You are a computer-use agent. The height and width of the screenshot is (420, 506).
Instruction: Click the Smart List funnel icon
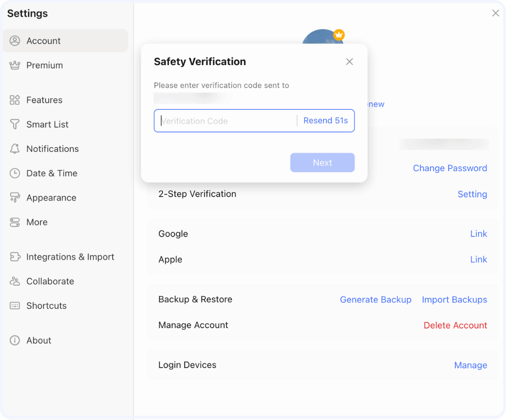(15, 124)
